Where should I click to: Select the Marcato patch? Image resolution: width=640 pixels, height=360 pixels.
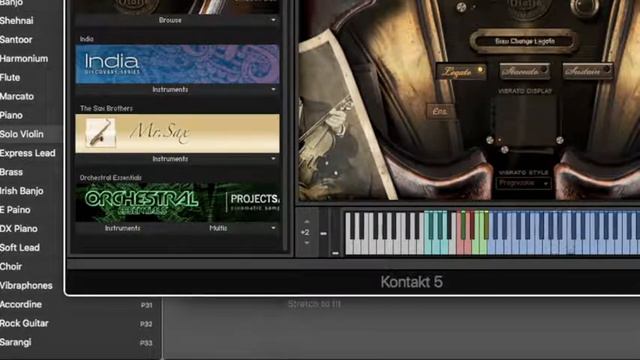tap(17, 96)
